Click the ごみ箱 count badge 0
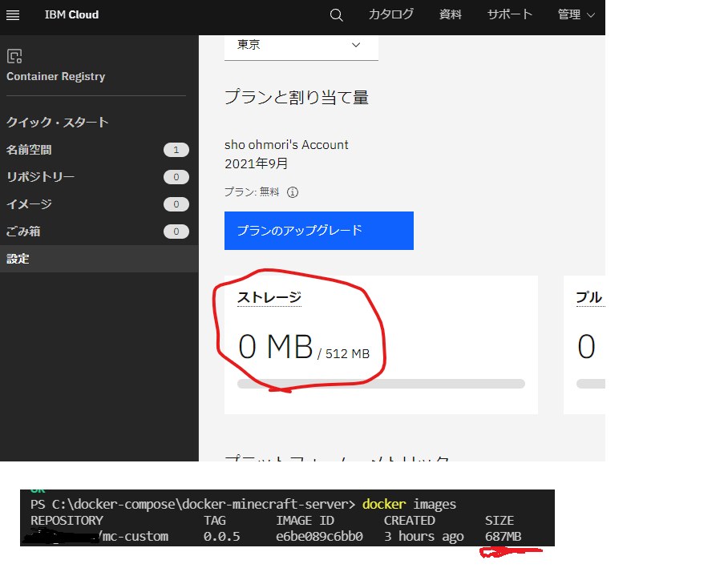This screenshot has height=568, width=728. pyautogui.click(x=176, y=232)
